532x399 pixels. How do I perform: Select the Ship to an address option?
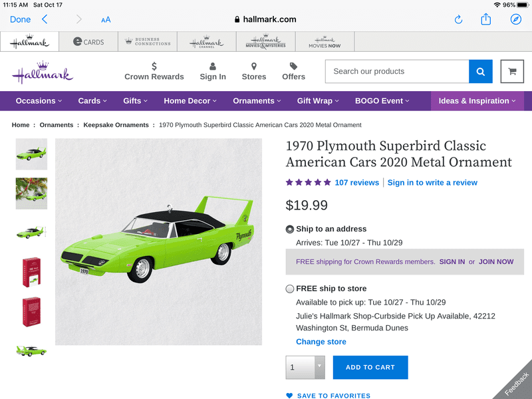pyautogui.click(x=290, y=229)
